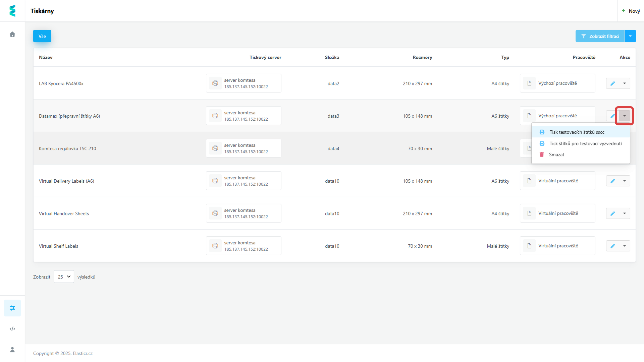
Task: Open server komtesa card in LAB Kyocera row
Action: click(244, 83)
